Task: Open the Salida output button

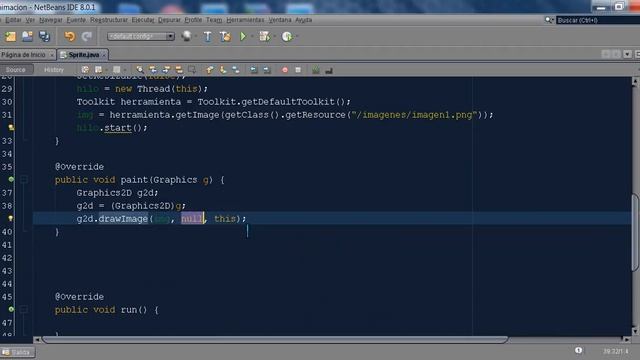Action: click(x=17, y=352)
